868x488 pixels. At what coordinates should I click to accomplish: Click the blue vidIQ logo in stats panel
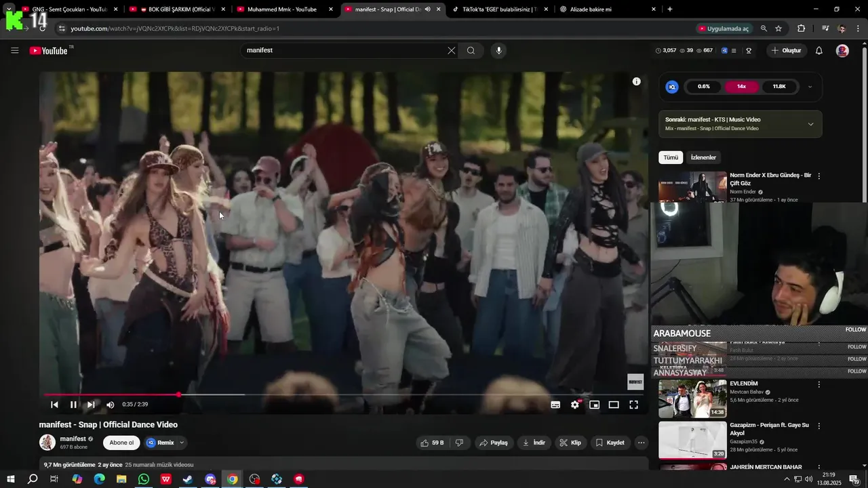[x=672, y=87]
